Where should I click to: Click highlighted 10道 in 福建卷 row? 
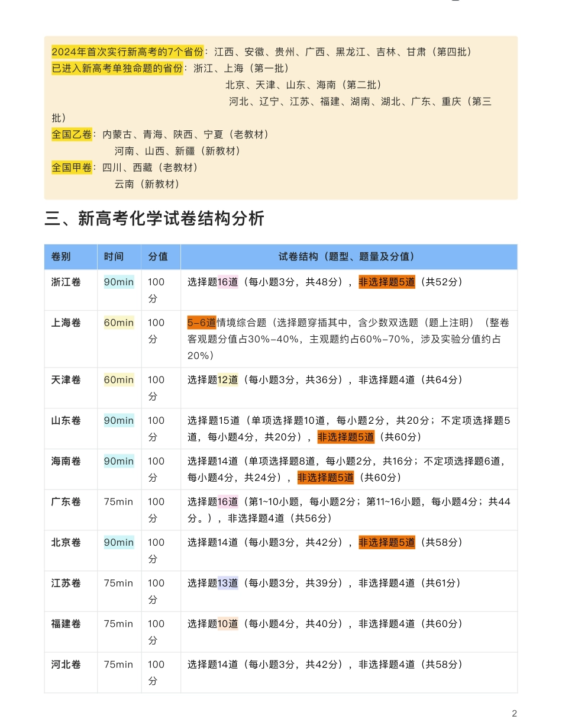click(228, 624)
